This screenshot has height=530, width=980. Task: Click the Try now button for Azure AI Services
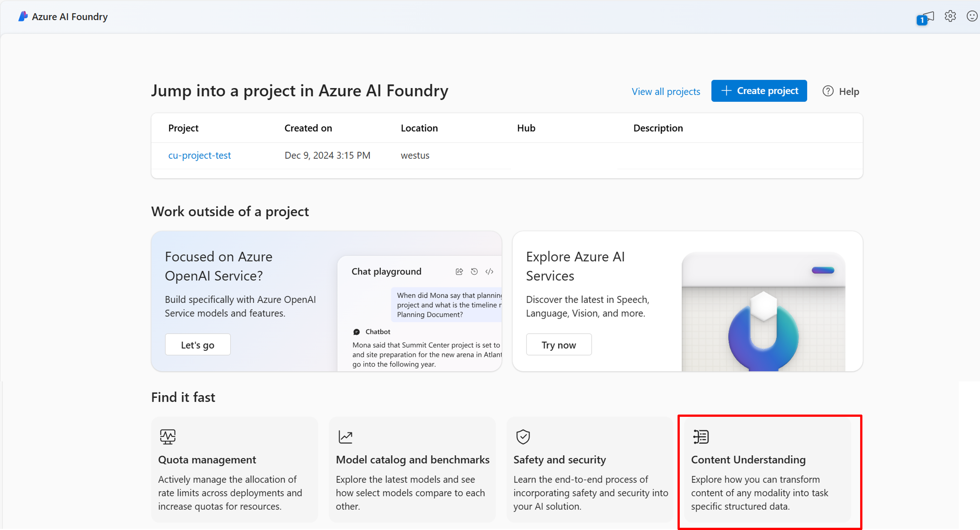click(x=559, y=345)
